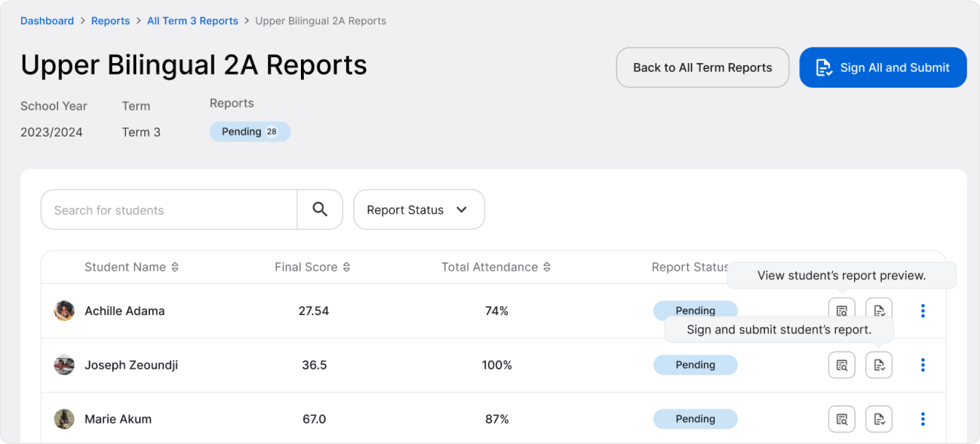Preview Joseph Zeoundji's report

(842, 365)
